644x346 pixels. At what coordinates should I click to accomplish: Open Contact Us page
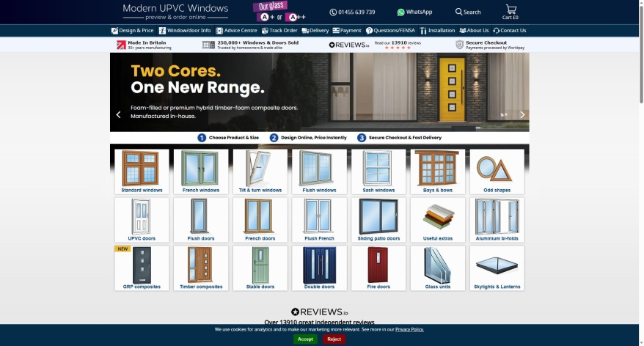tap(510, 30)
